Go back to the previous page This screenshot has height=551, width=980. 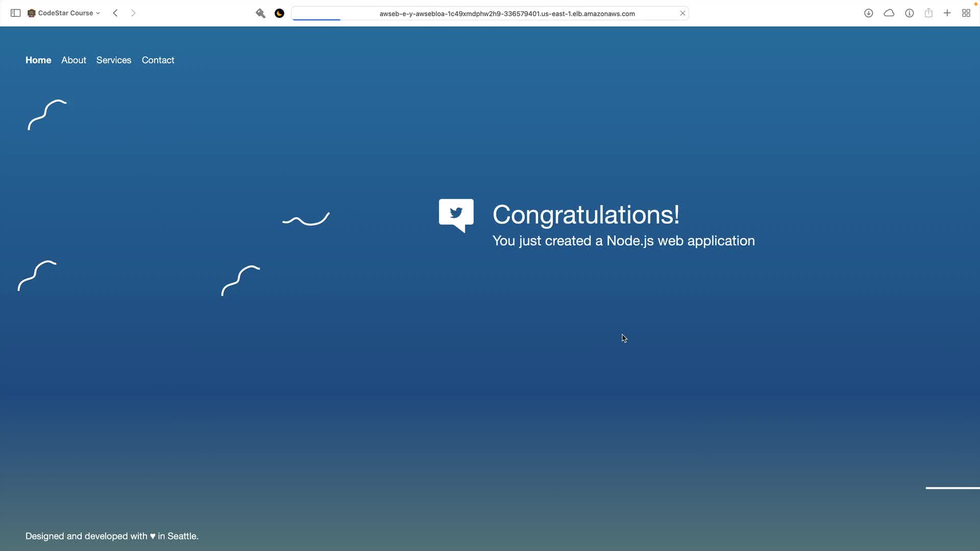pyautogui.click(x=115, y=13)
